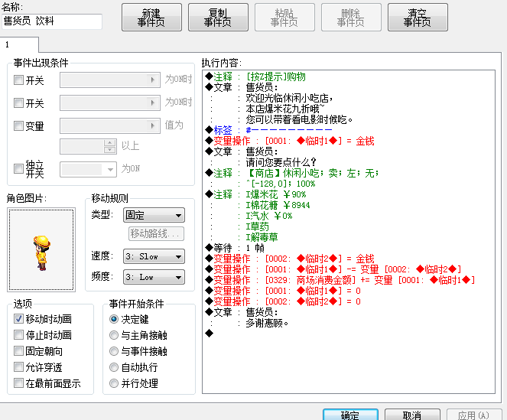The image size is (507, 420).
Task: Click the empty last command diamond
Action: tap(210, 334)
